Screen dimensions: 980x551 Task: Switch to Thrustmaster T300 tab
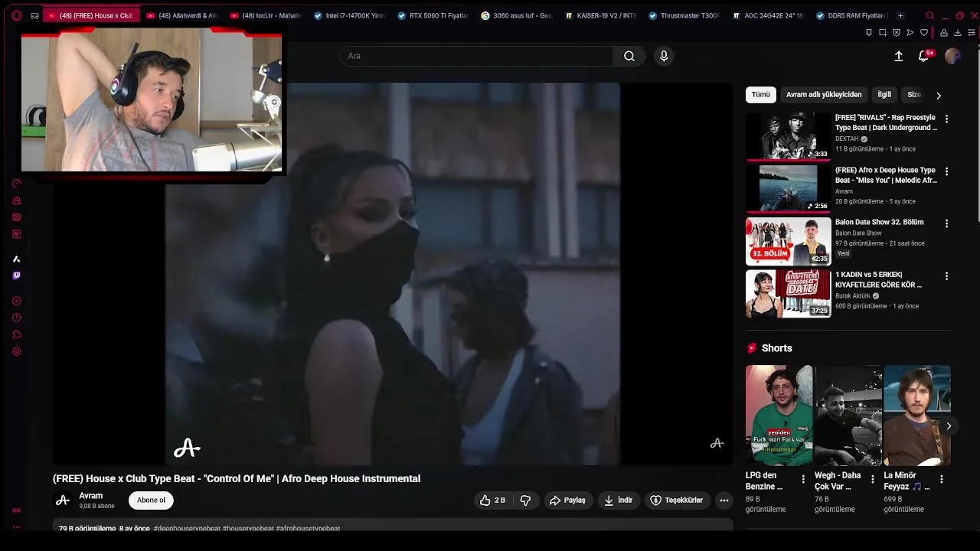click(684, 15)
